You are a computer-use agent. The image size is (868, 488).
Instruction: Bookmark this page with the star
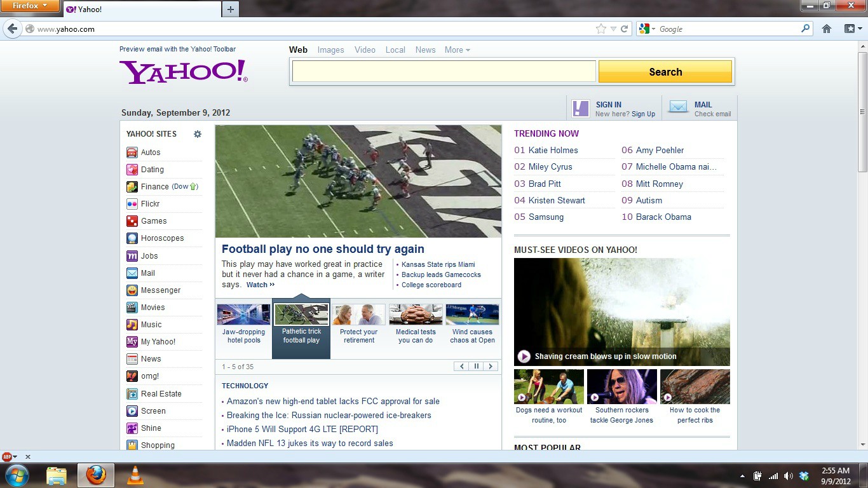pos(601,29)
